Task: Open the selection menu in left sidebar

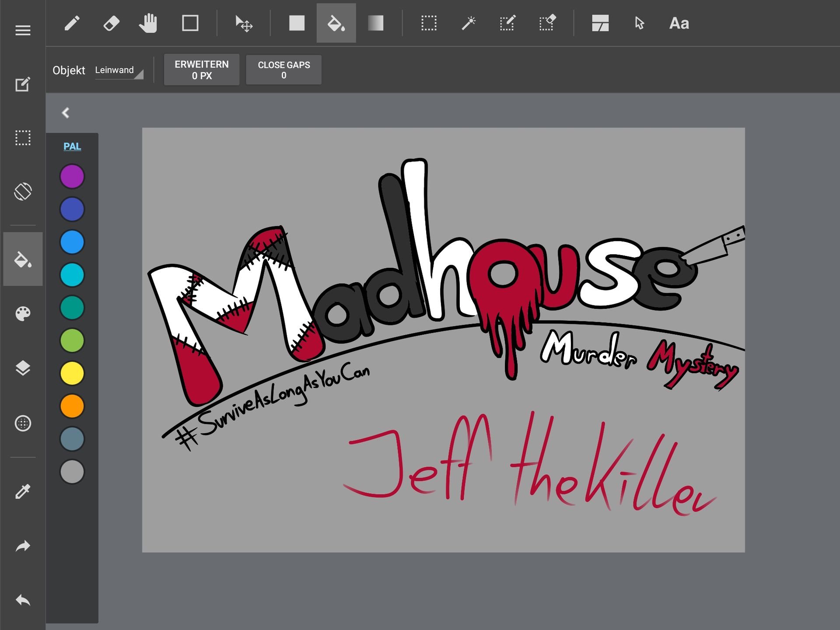Action: (23, 138)
